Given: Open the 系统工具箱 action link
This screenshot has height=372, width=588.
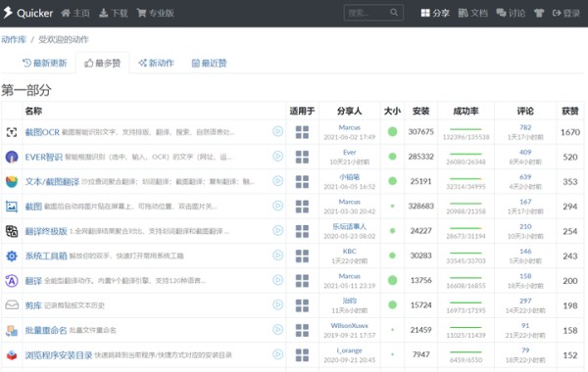Looking at the screenshot, I should click(46, 256).
